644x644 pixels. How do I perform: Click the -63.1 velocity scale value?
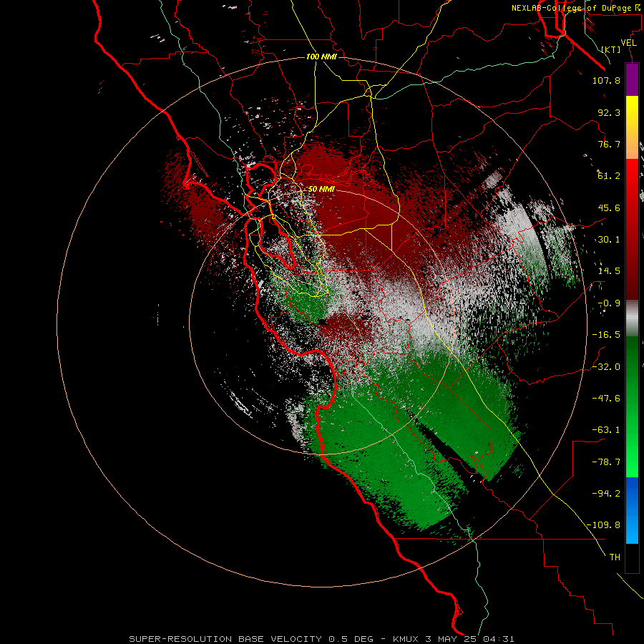(606, 430)
